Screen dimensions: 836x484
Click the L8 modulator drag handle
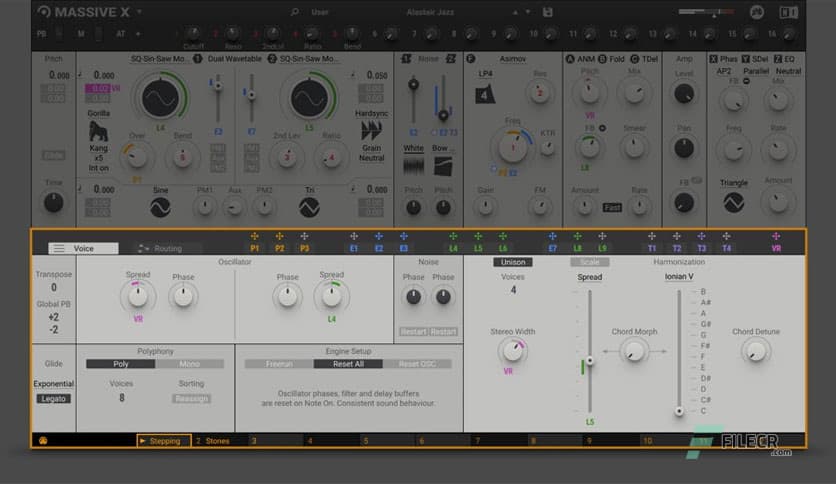(577, 236)
